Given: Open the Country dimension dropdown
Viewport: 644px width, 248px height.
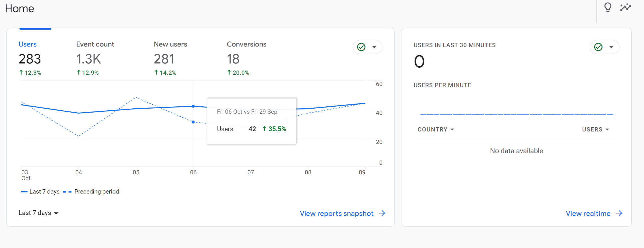Looking at the screenshot, I should 436,130.
